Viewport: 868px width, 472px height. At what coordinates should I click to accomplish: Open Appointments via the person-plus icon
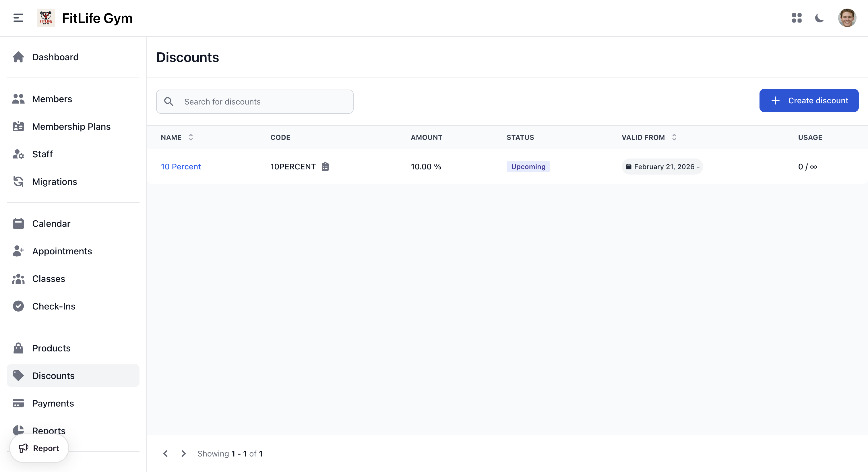18,251
